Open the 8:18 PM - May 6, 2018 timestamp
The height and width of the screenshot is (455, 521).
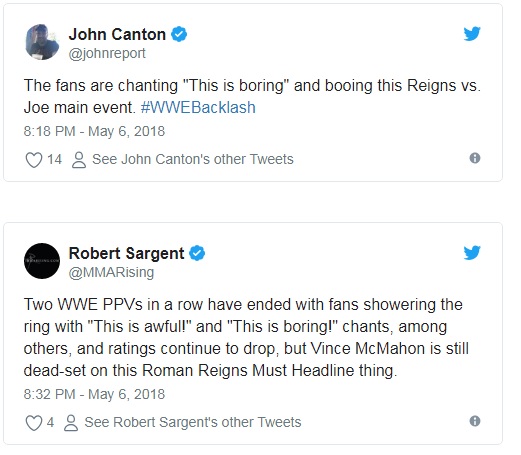(x=94, y=131)
